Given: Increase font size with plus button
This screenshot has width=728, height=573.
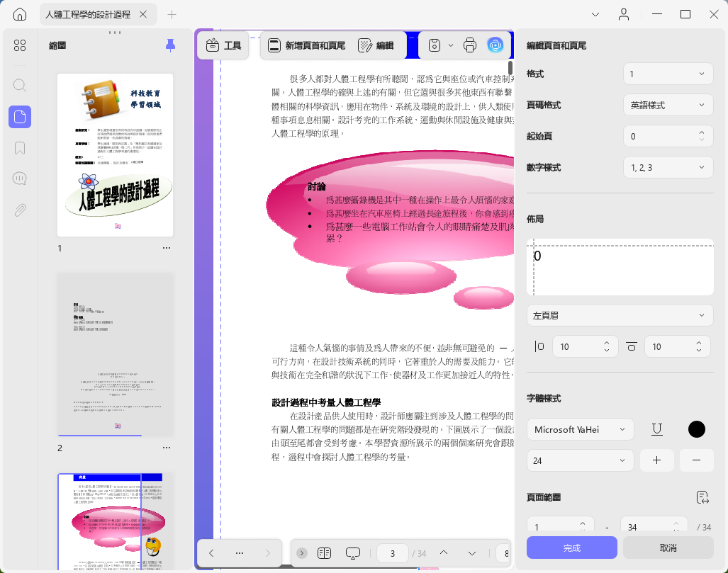Looking at the screenshot, I should [x=656, y=460].
